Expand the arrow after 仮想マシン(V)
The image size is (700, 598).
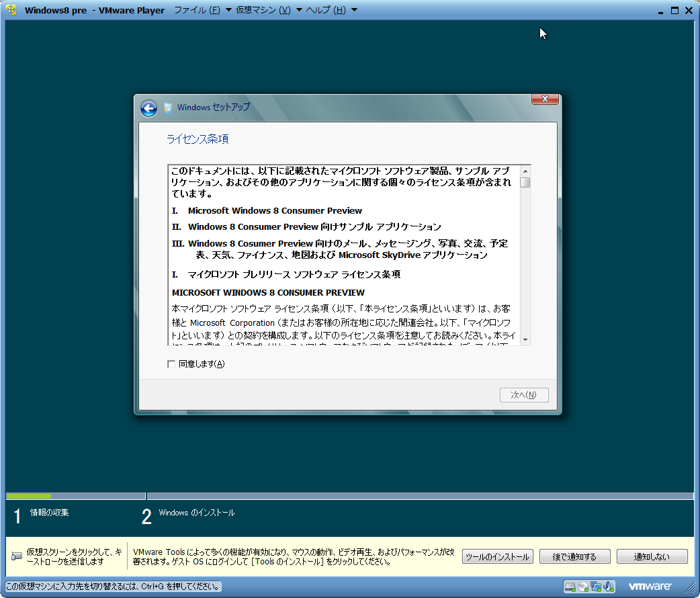click(299, 10)
